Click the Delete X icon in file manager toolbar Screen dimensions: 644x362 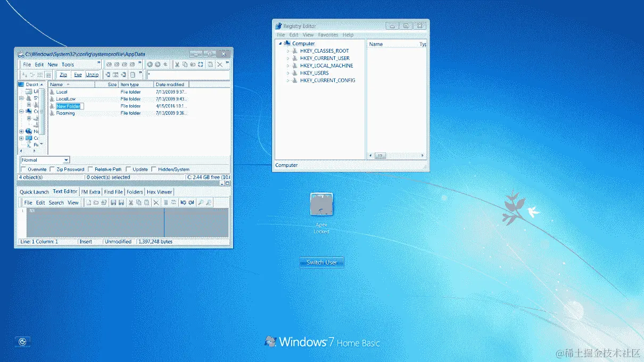point(220,64)
